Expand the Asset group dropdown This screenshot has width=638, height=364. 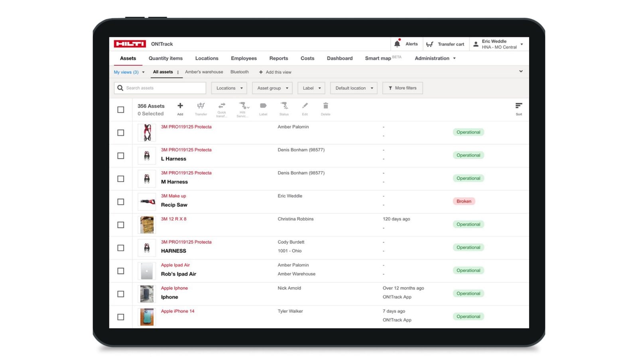(x=272, y=88)
